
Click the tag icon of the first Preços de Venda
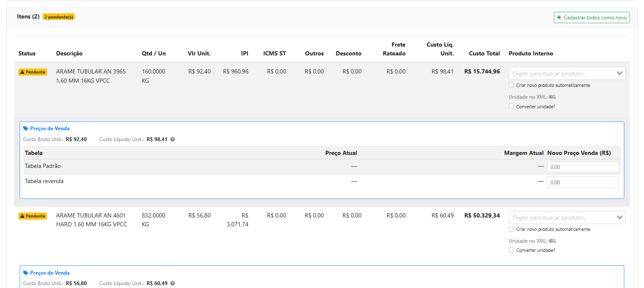point(26,128)
